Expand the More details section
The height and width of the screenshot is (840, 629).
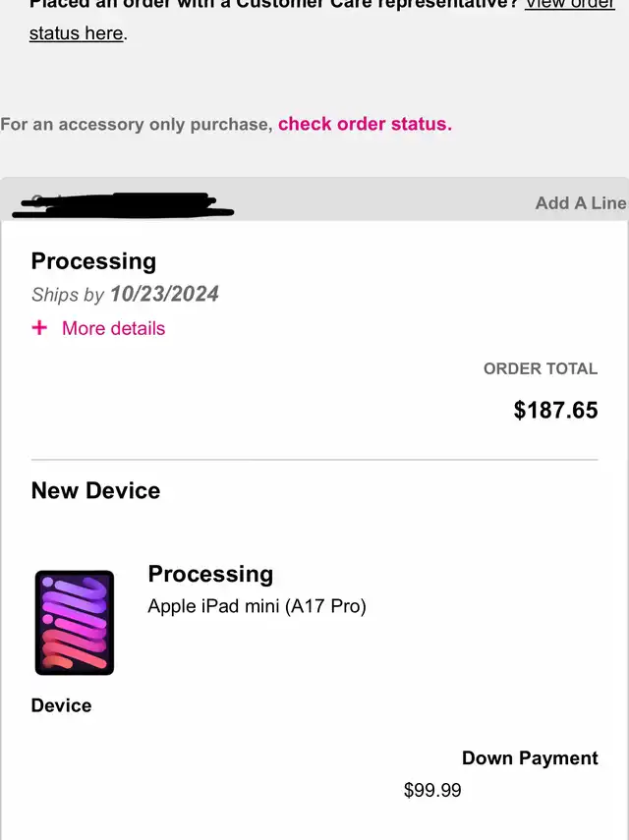[x=113, y=328]
